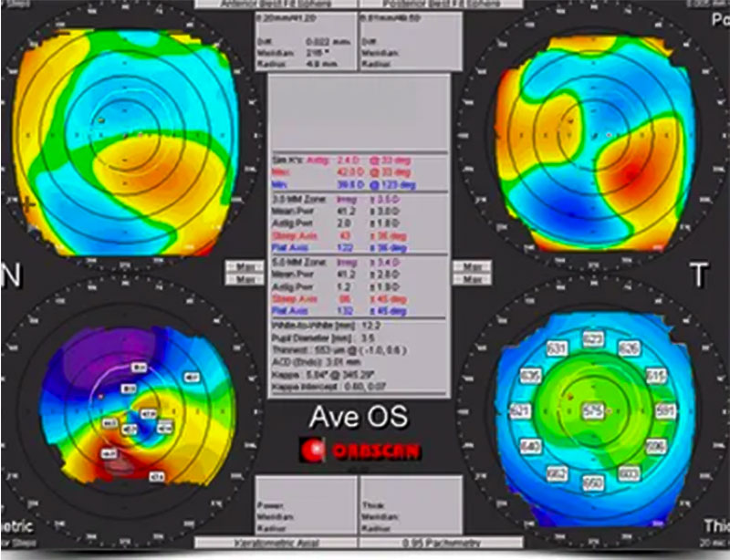Select the 660 thickness label at bottom

pyautogui.click(x=592, y=481)
